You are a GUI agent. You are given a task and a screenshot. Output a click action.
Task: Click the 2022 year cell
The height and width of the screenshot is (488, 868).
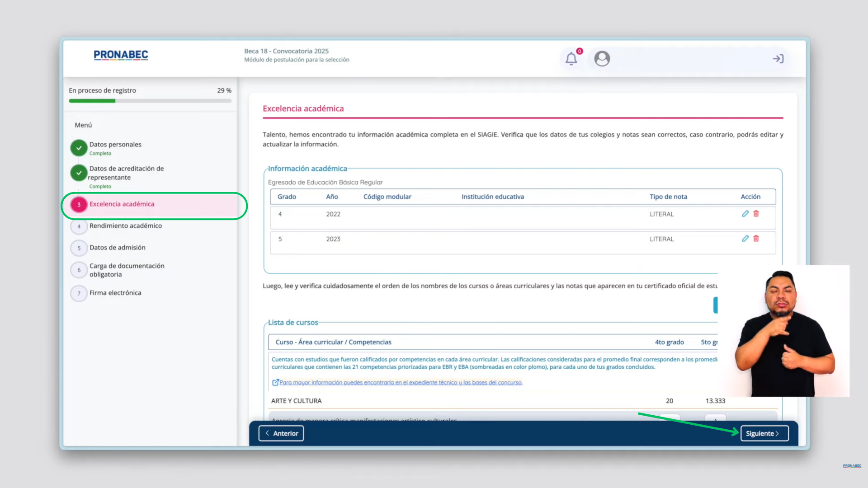pos(333,214)
